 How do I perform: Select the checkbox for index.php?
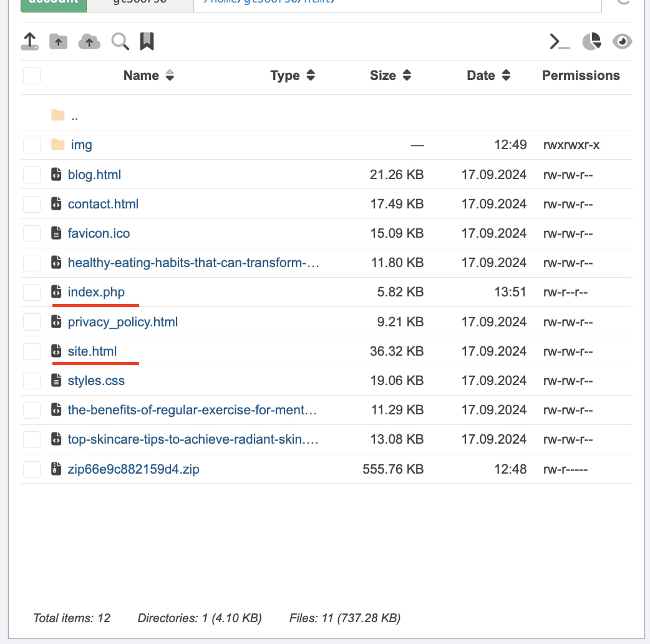pos(32,292)
